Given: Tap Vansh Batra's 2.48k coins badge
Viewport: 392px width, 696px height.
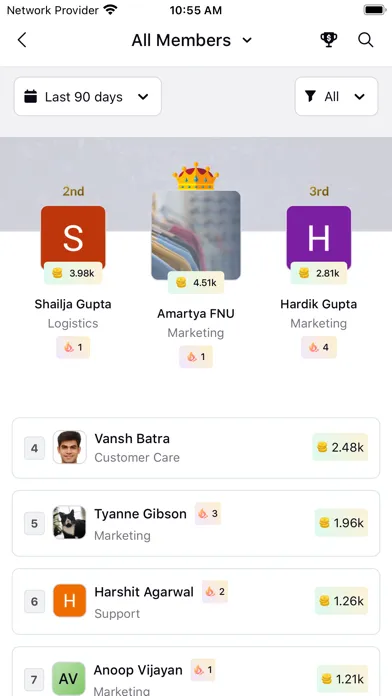Looking at the screenshot, I should [340, 447].
